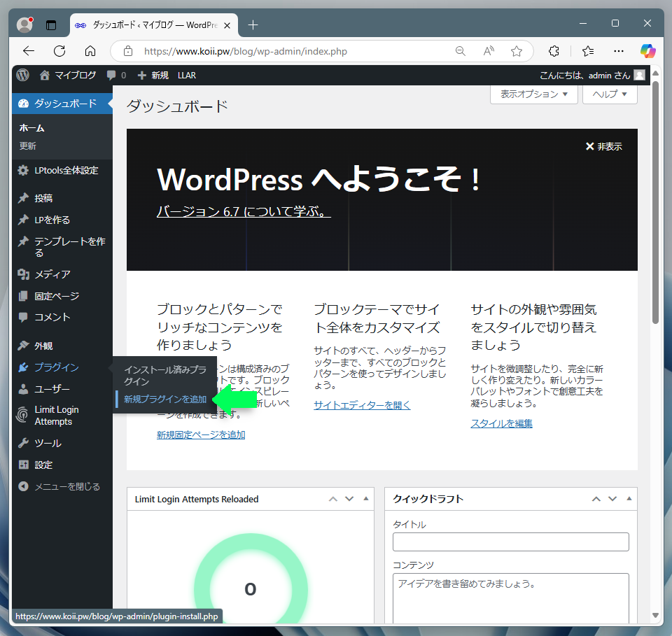Open the テンプレートを作る menu item

tap(62, 247)
